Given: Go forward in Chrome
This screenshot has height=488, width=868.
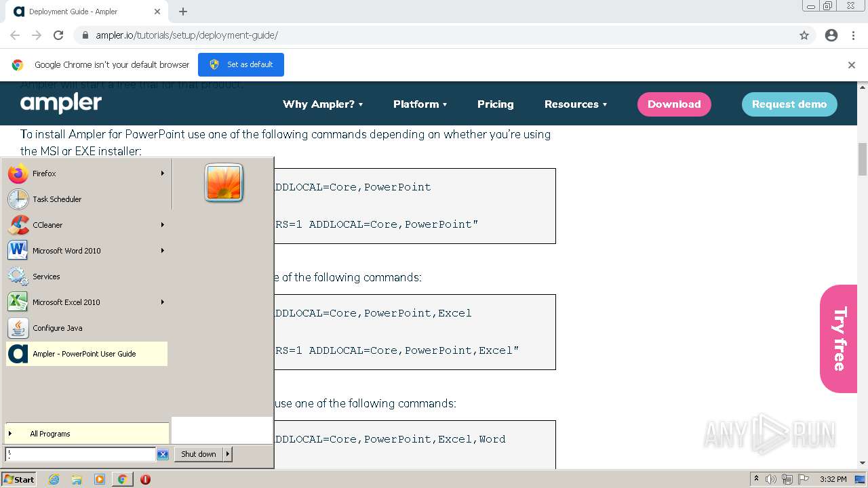Looking at the screenshot, I should point(37,35).
